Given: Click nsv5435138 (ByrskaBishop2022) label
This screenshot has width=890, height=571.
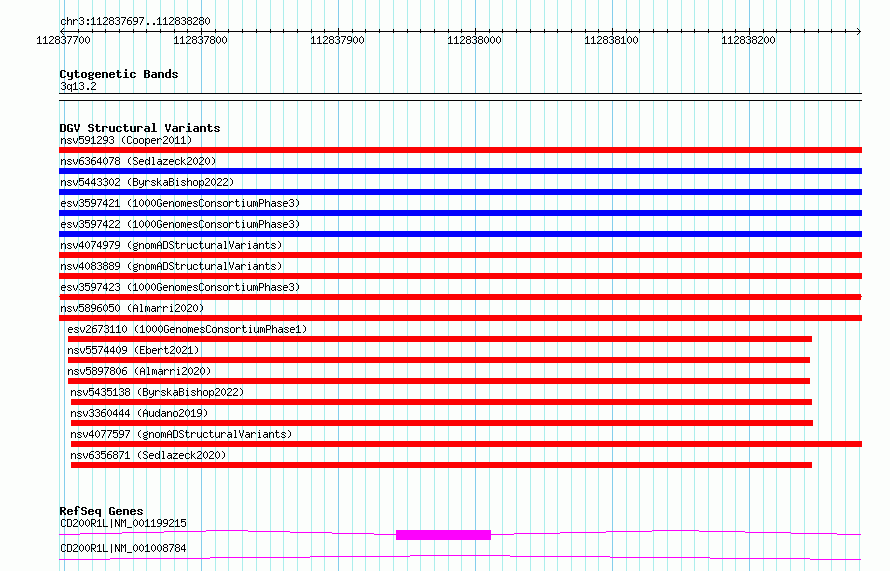Looking at the screenshot, I should (157, 392).
